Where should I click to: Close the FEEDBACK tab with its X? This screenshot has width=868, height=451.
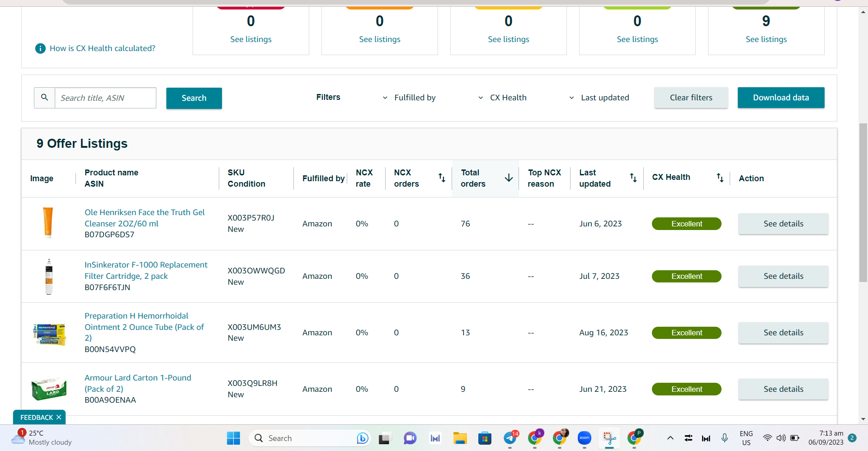click(x=59, y=417)
